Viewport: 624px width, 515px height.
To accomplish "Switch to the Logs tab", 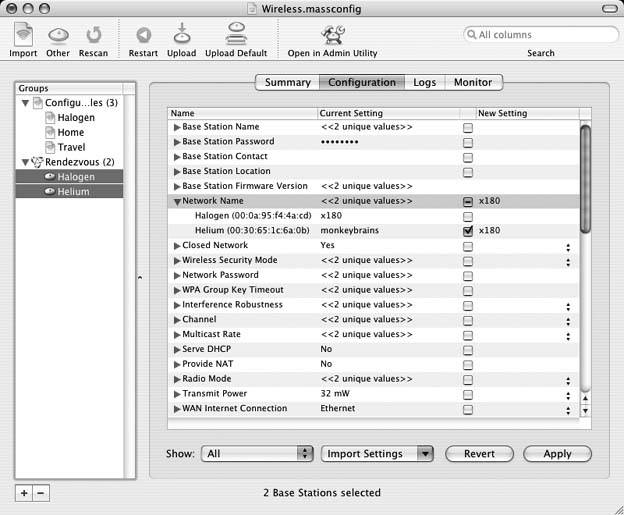I will point(424,82).
